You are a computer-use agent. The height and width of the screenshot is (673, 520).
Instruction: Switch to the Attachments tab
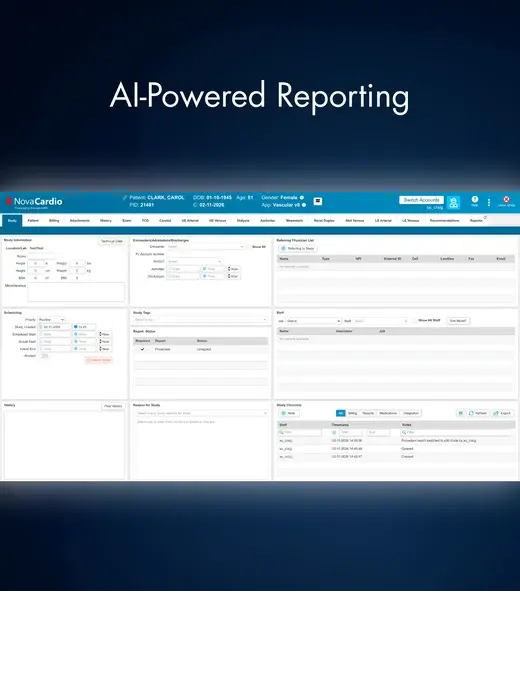point(80,221)
